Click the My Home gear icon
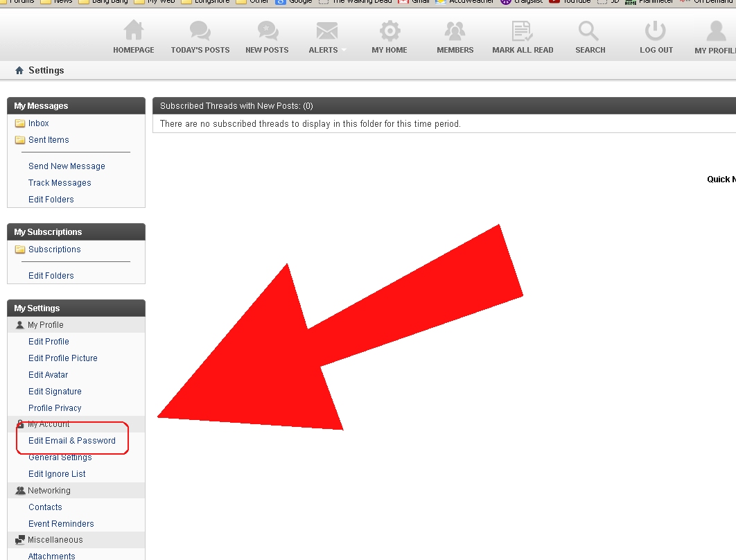Screen dimensions: 736x560 pyautogui.click(x=389, y=31)
